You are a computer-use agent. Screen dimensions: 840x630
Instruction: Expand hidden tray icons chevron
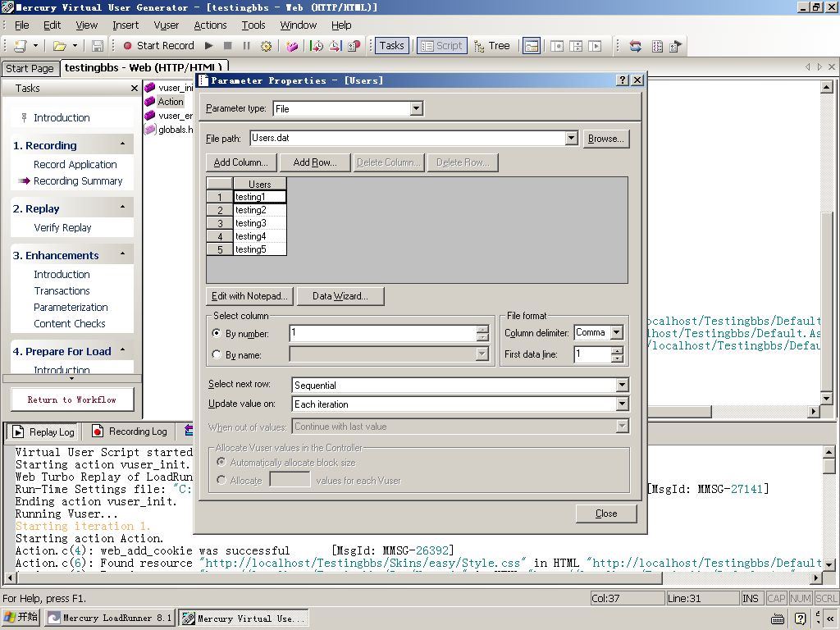pos(830,619)
